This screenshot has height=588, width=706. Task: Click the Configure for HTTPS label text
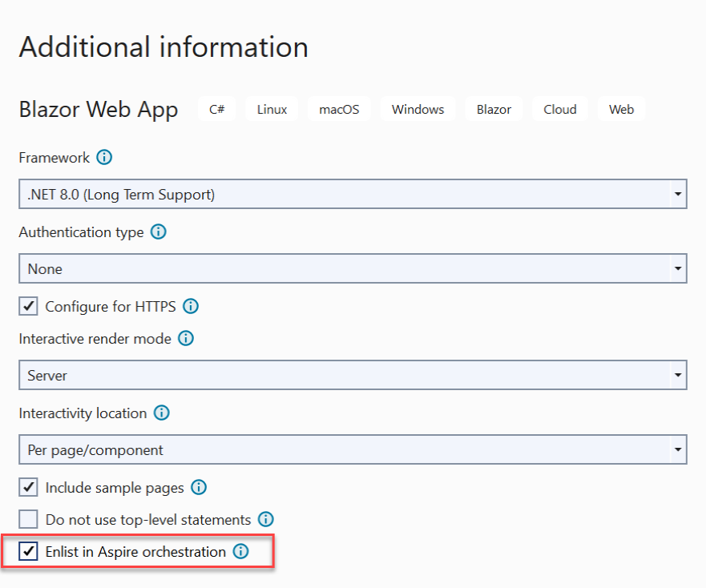pyautogui.click(x=111, y=307)
